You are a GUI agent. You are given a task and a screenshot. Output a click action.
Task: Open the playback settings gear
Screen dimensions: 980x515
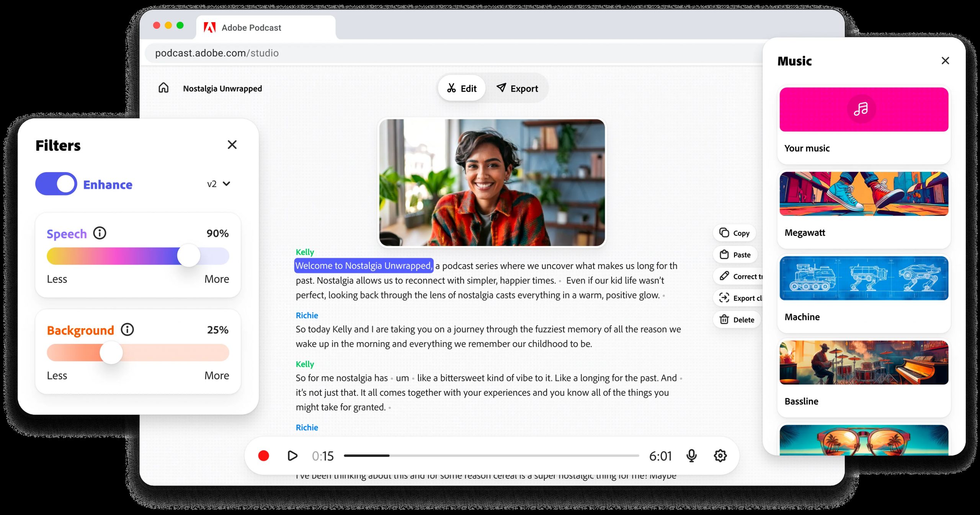pos(720,456)
